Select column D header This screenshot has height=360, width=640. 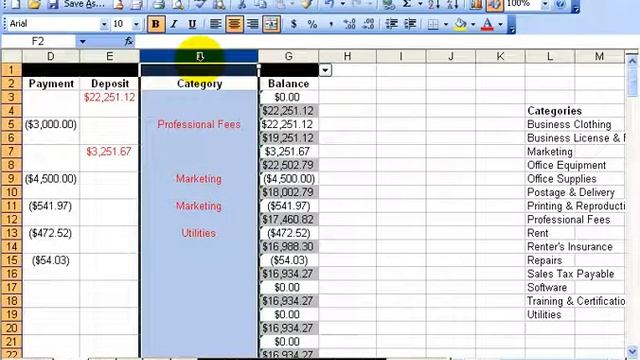[x=51, y=56]
